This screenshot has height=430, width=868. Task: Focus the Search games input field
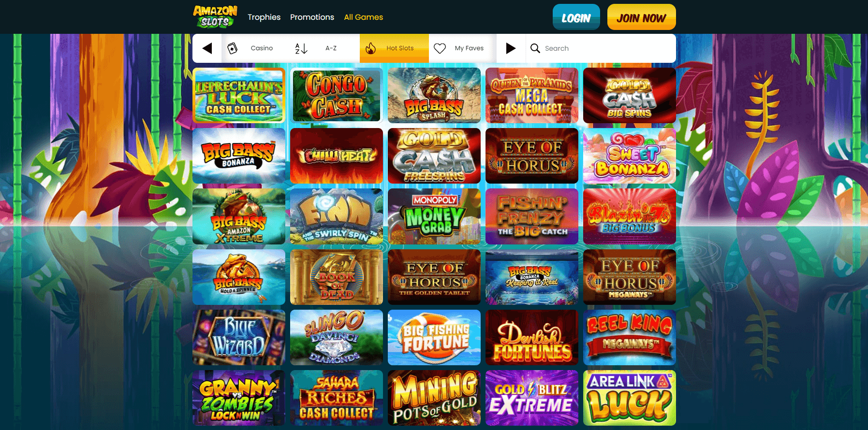[601, 48]
